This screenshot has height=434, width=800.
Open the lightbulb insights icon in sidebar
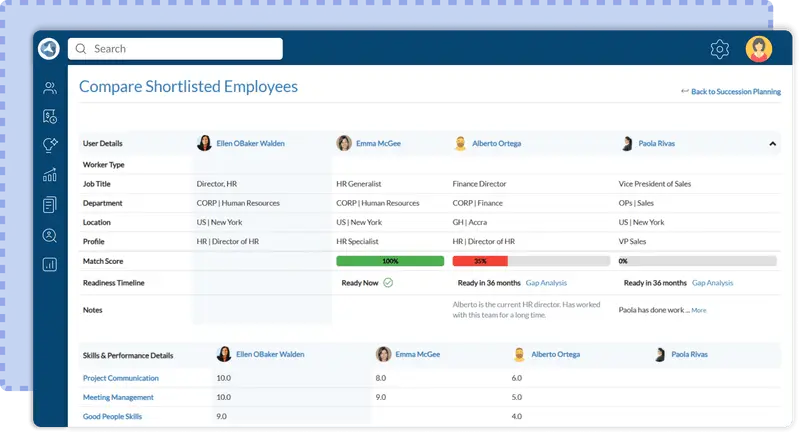pos(49,146)
